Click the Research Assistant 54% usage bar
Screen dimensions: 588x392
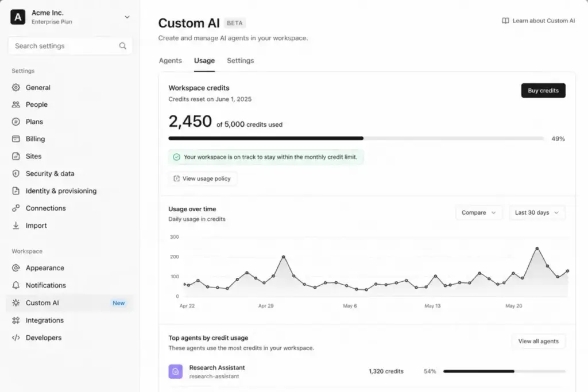(504, 371)
